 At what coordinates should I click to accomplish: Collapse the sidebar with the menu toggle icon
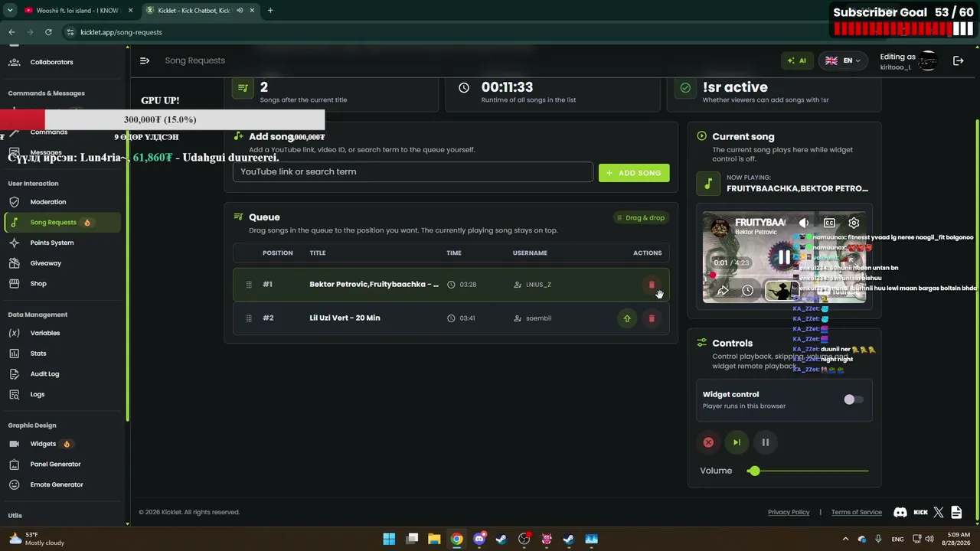coord(145,60)
